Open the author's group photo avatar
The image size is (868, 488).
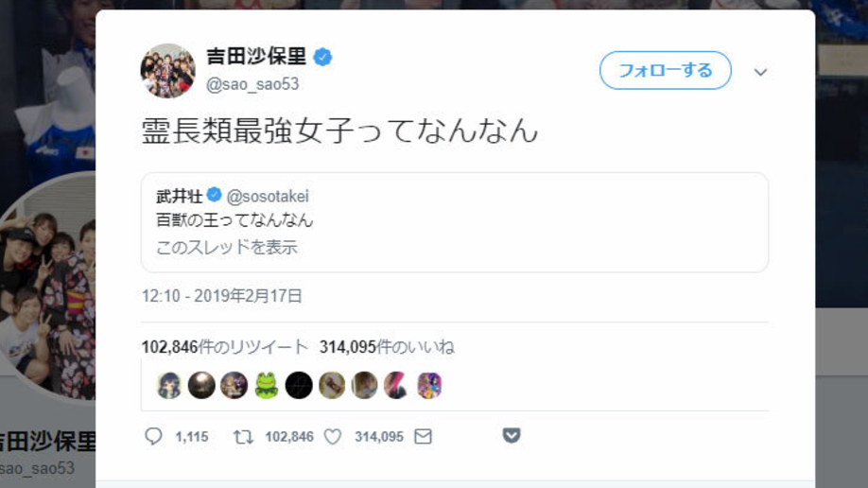click(x=168, y=71)
